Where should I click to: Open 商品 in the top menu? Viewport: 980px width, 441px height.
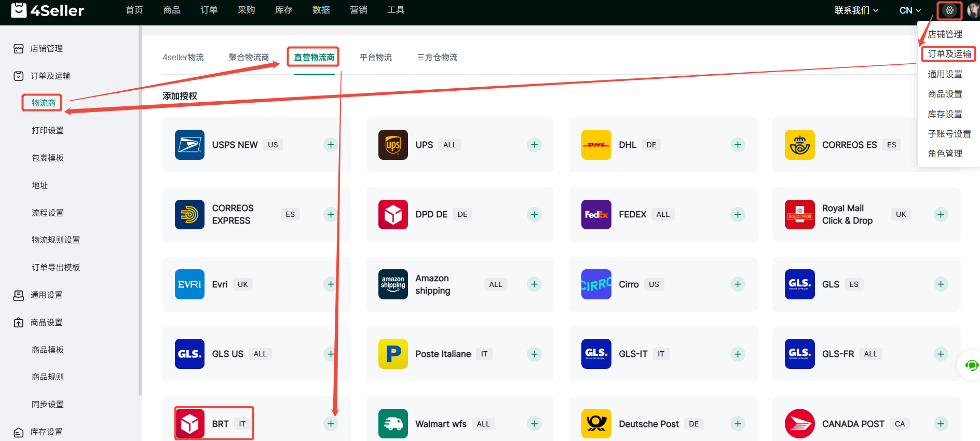tap(172, 10)
